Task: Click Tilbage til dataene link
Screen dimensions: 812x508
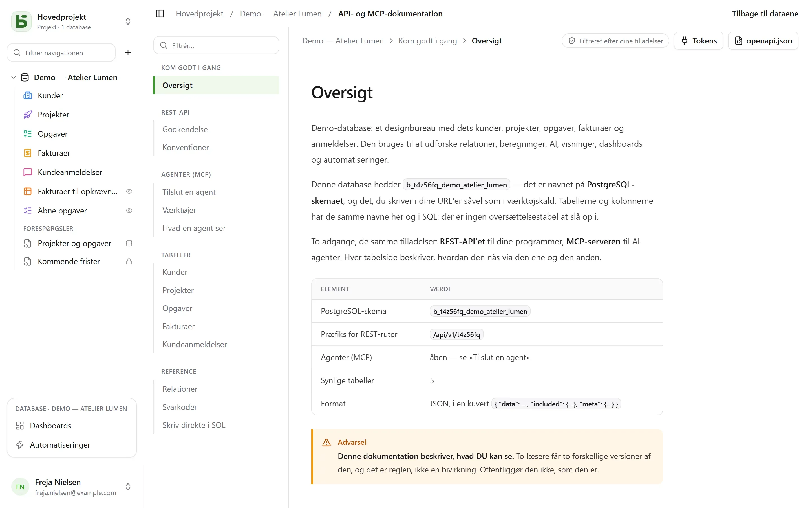Action: [765, 14]
